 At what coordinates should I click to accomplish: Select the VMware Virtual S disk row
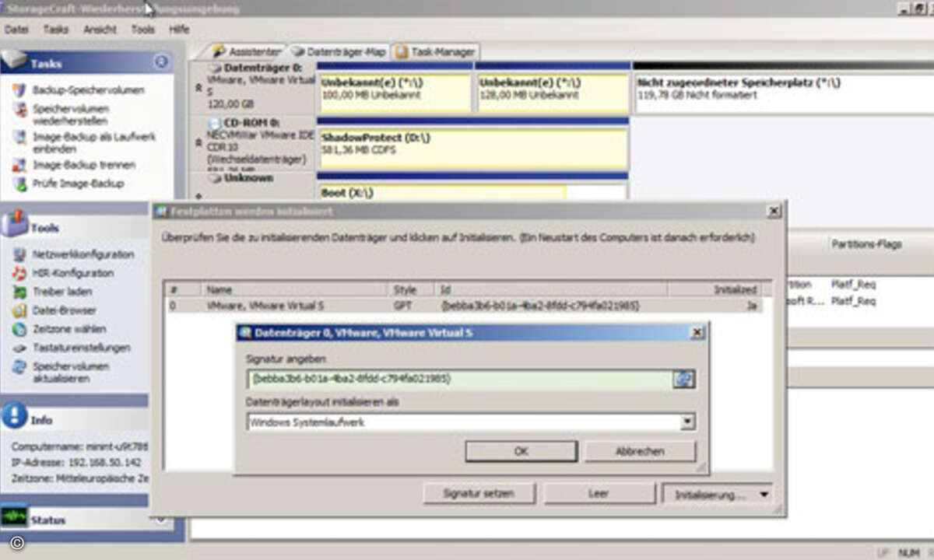point(464,306)
